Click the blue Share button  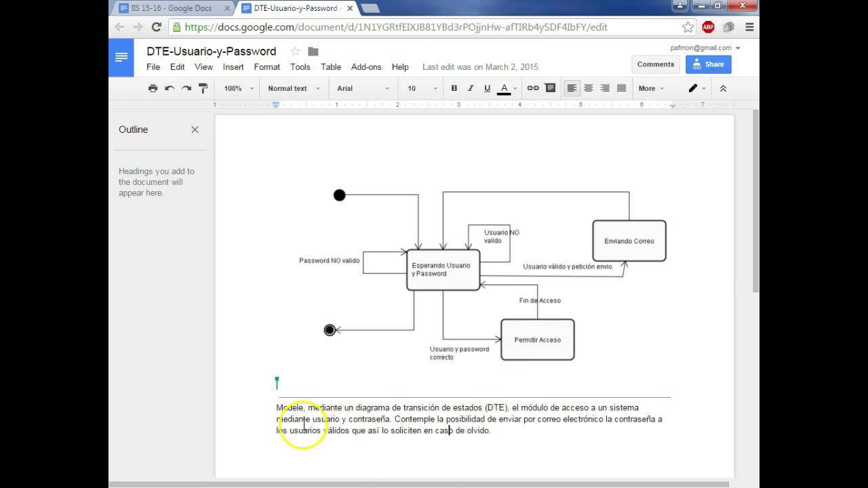(707, 64)
